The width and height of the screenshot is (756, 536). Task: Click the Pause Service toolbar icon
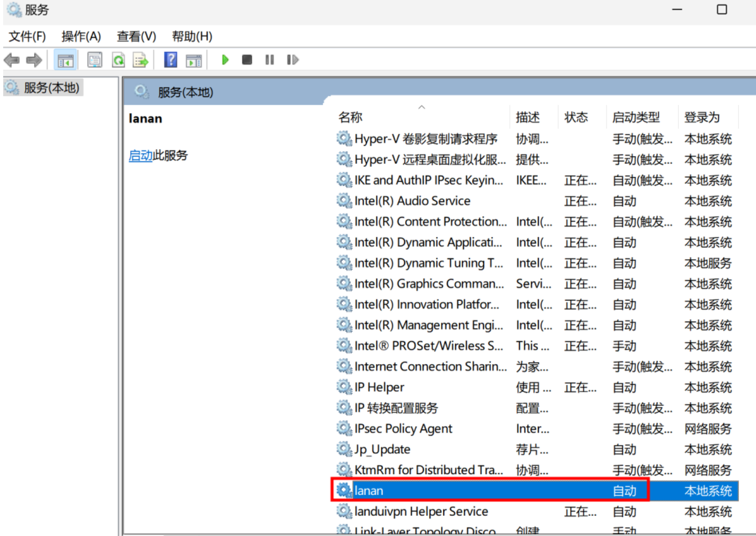click(x=269, y=60)
